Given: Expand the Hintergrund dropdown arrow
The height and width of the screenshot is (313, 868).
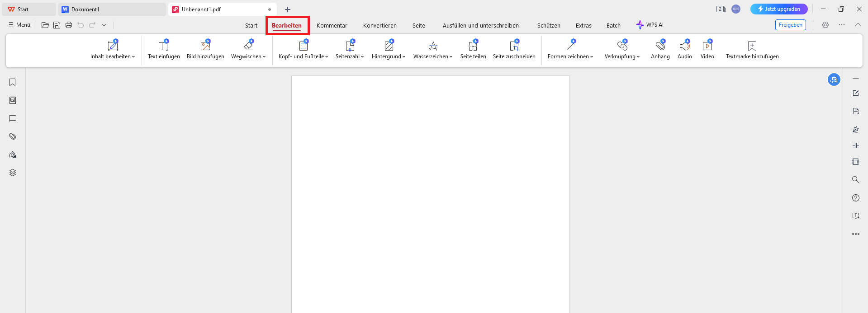Looking at the screenshot, I should point(404,57).
